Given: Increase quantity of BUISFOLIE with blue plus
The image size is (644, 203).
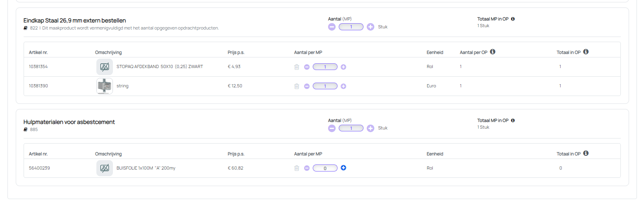Looking at the screenshot, I should click(343, 168).
